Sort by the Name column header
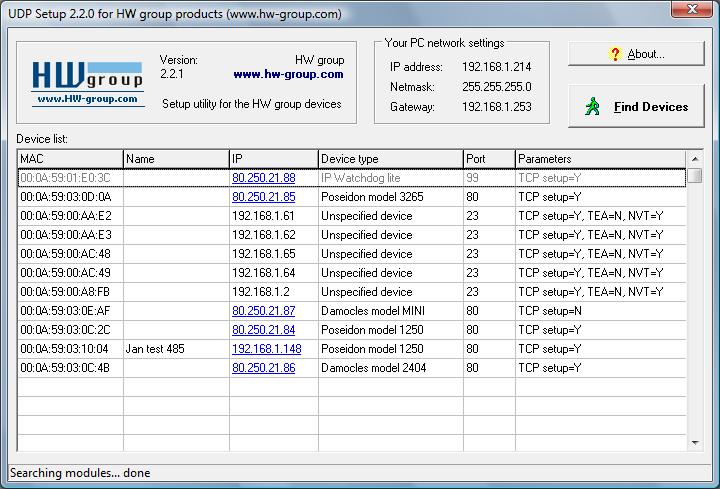 176,159
